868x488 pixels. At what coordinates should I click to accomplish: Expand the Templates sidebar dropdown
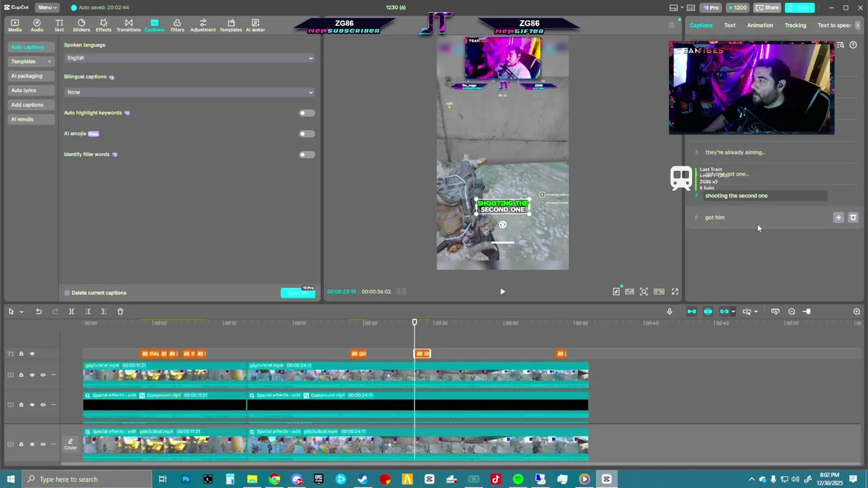click(49, 62)
